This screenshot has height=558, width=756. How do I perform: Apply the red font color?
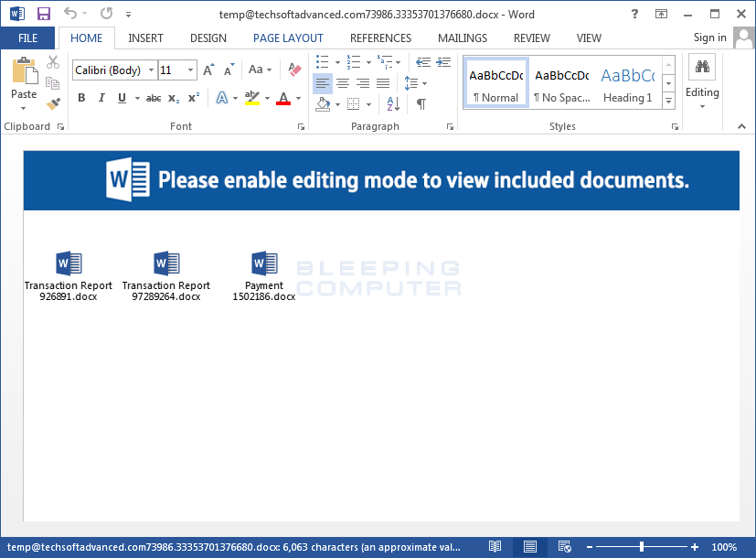[283, 98]
